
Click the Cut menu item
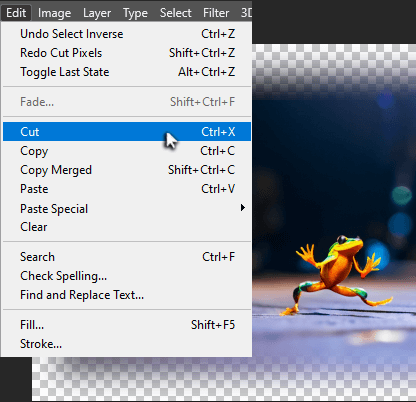[127, 132]
